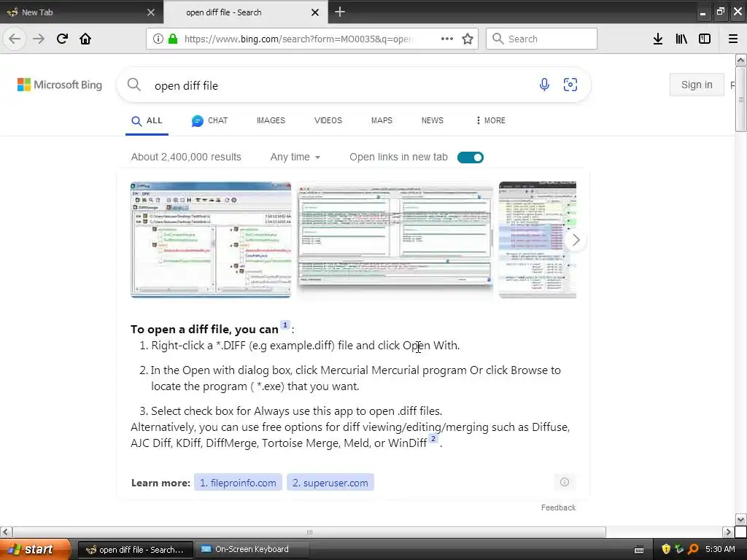This screenshot has height=560, width=747.
Task: Switch to the VIDEOS tab
Action: point(328,120)
